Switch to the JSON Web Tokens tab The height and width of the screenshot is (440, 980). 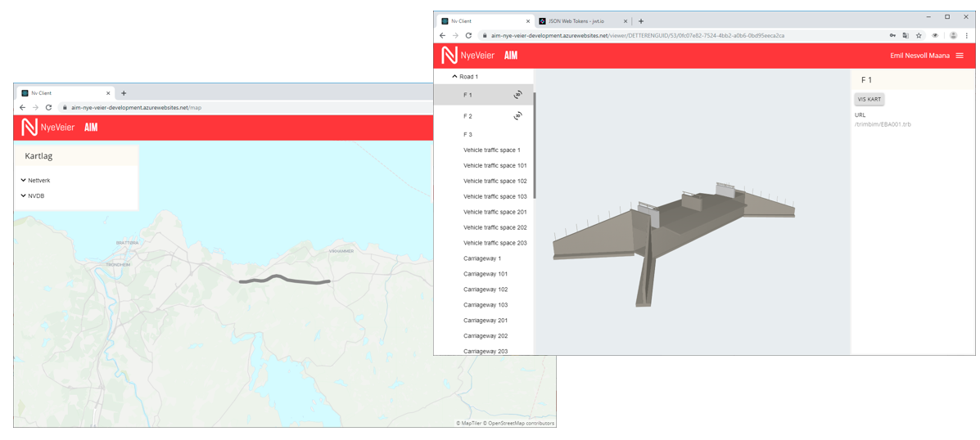point(581,21)
